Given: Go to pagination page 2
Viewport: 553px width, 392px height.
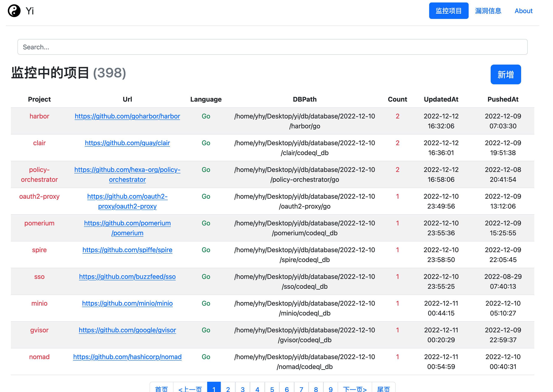Looking at the screenshot, I should click(x=228, y=389).
